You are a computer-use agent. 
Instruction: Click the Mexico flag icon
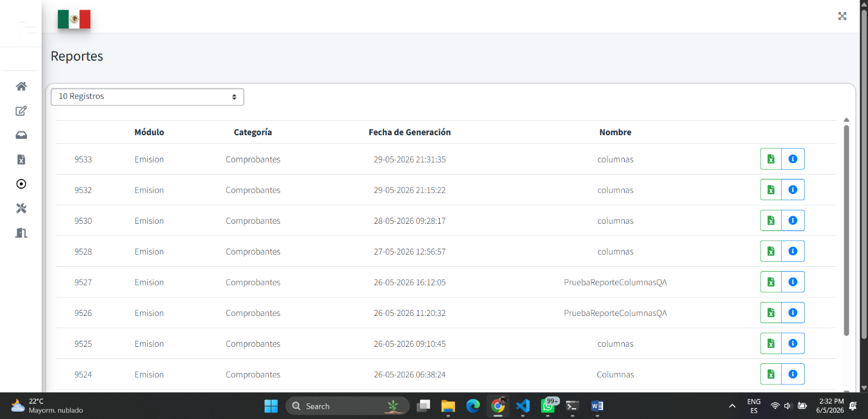point(74,19)
